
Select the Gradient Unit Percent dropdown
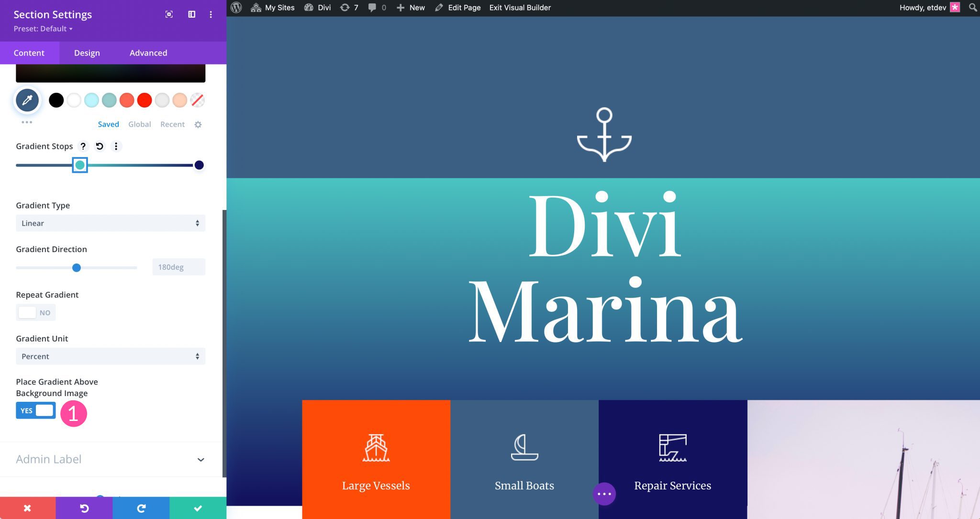110,356
